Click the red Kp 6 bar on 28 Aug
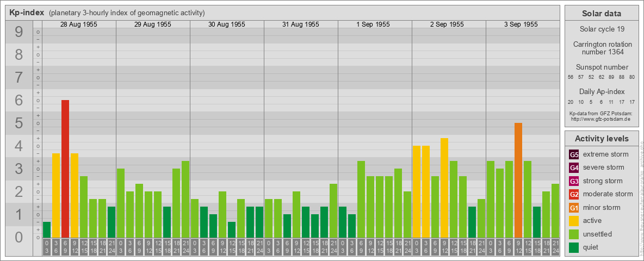The image size is (644, 261). point(65,169)
